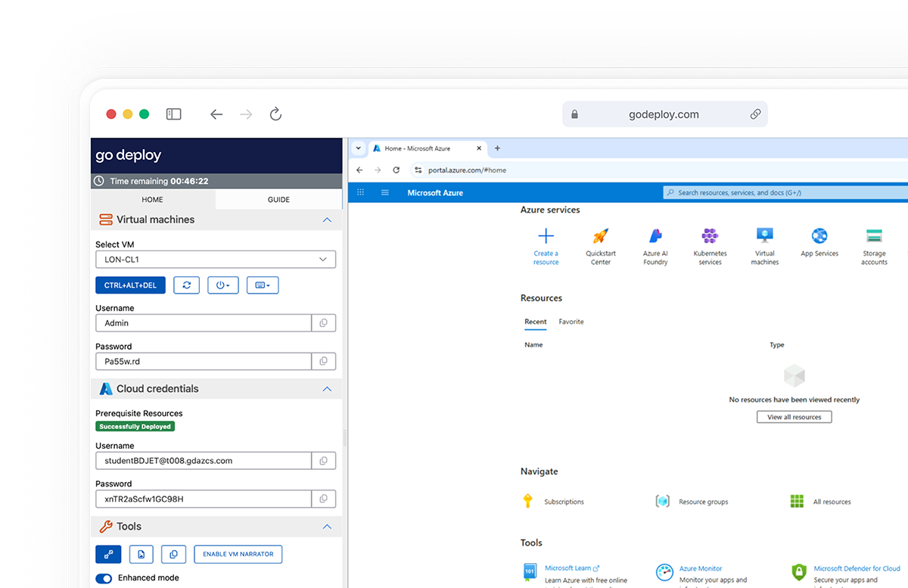This screenshot has width=908, height=588.
Task: Go back in the outer browser
Action: point(216,114)
